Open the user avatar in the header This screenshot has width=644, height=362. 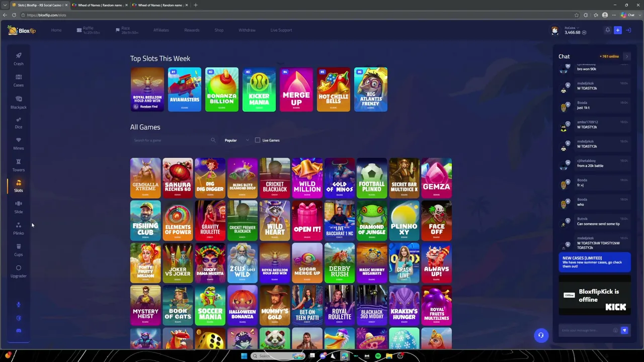(x=555, y=31)
